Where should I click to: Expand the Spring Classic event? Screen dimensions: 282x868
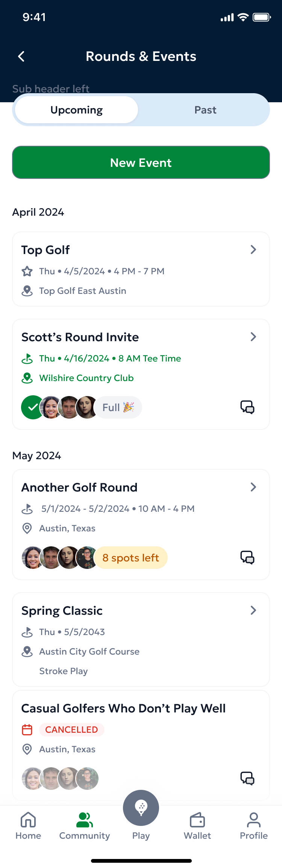253,610
